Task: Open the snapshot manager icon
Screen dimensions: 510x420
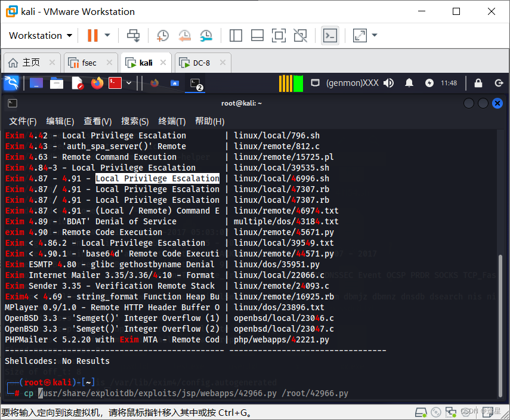Action: coord(206,35)
